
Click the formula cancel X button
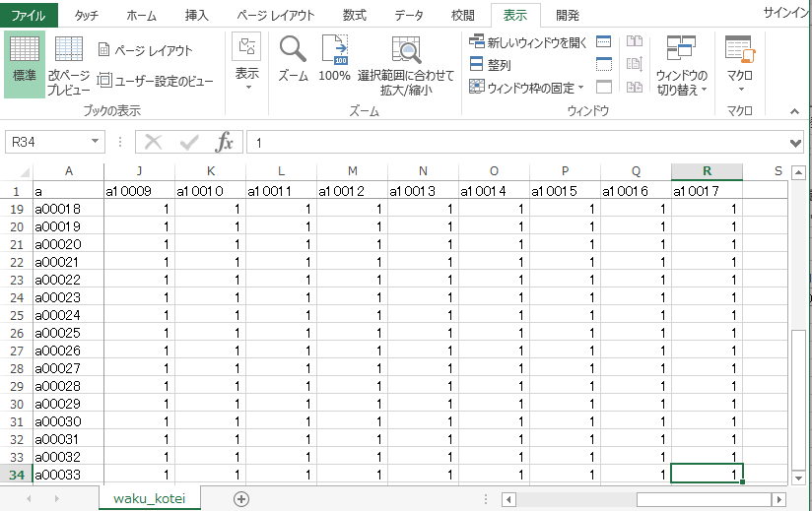[154, 142]
